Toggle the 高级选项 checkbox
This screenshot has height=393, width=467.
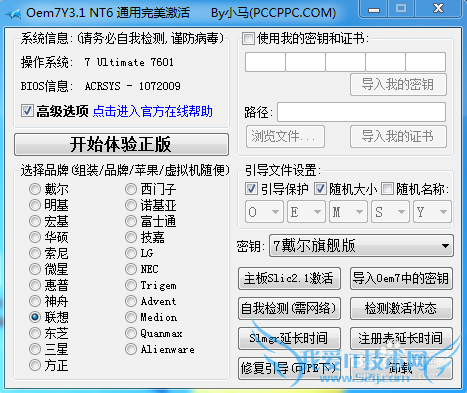[x=27, y=111]
